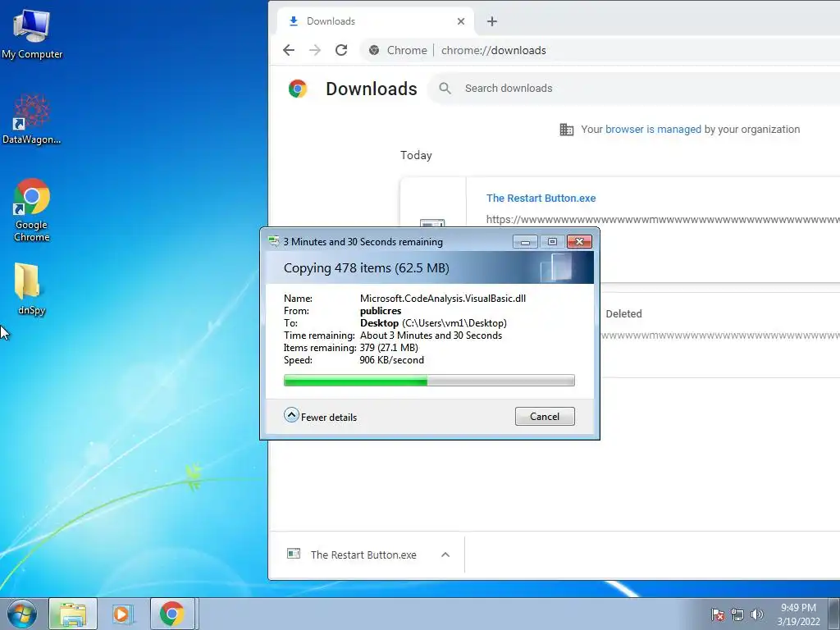Click the "About 3 Minutes and 30 Seconds" value
Image resolution: width=840 pixels, height=630 pixels.
pyautogui.click(x=431, y=336)
